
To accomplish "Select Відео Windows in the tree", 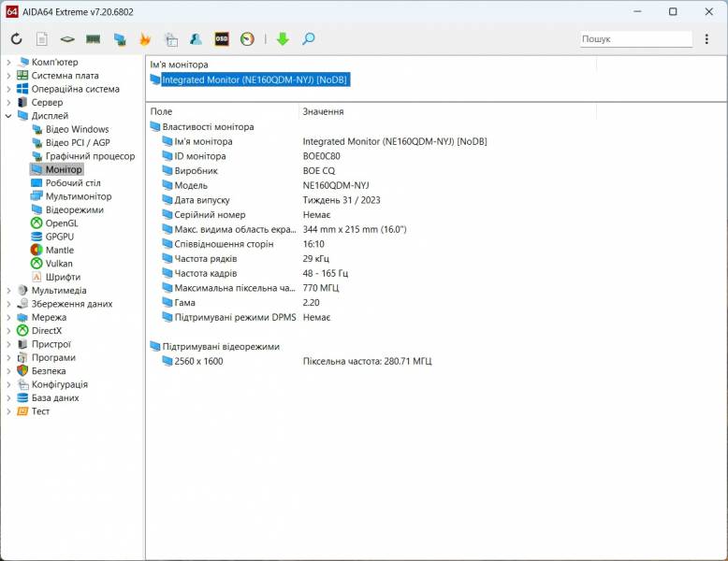I will (77, 129).
